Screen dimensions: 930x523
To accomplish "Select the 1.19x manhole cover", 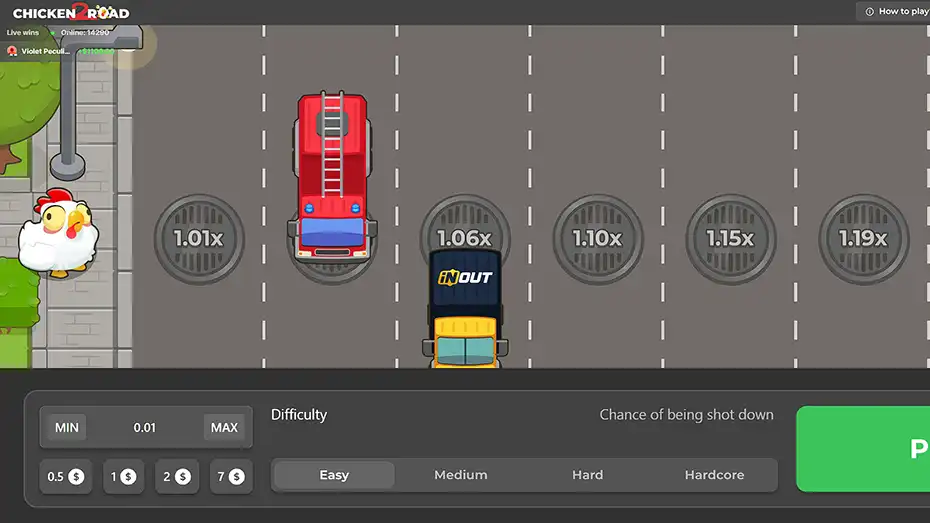I will click(863, 239).
